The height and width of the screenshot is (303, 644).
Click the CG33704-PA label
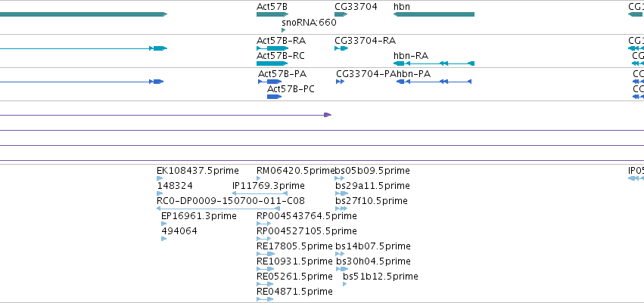click(x=366, y=74)
